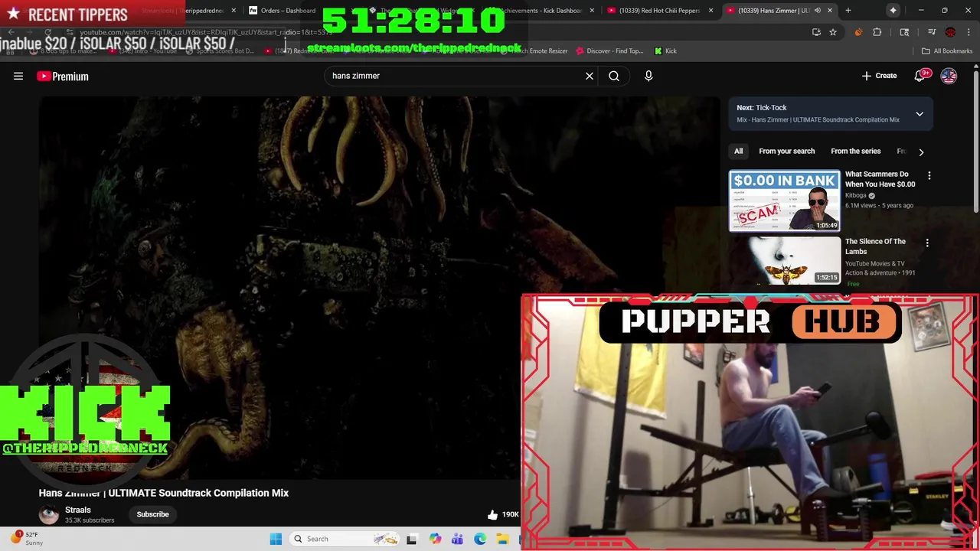Show more filter chips with right arrow
Screen dimensions: 980x551
coord(921,152)
